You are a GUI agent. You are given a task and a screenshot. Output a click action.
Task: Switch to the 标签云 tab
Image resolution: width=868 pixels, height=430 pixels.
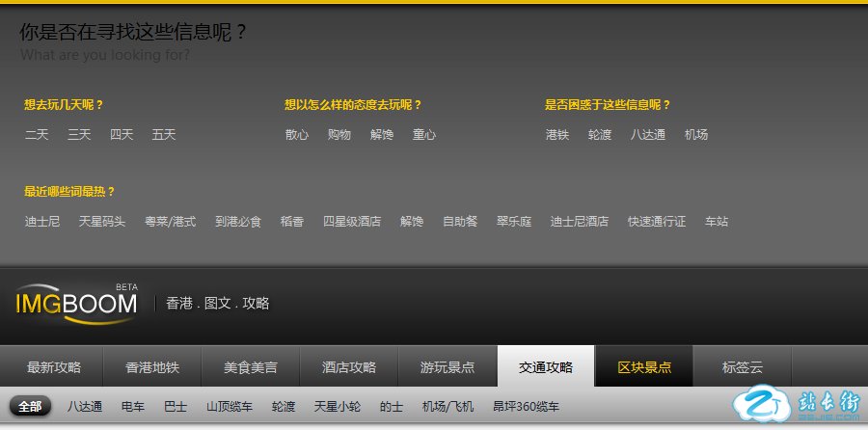click(x=743, y=367)
